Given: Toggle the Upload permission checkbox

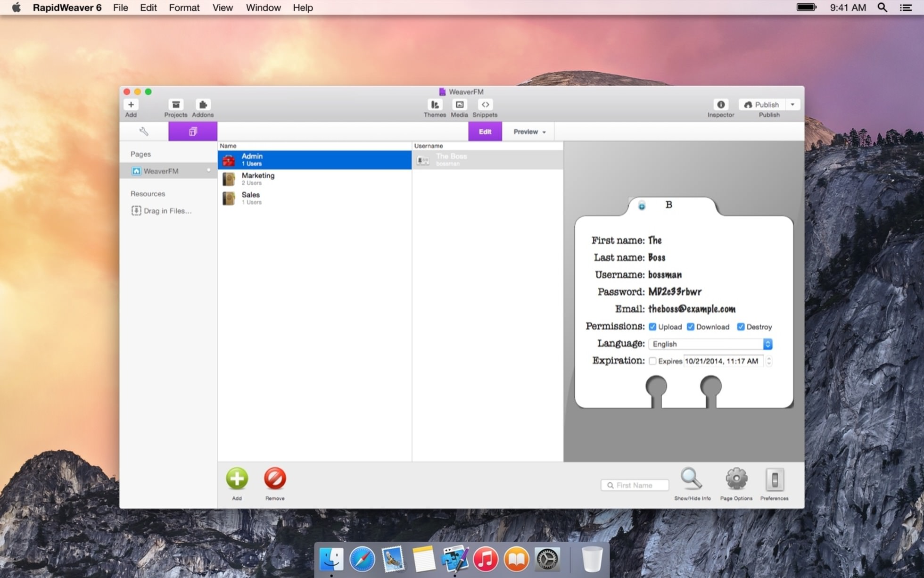Looking at the screenshot, I should click(x=652, y=327).
